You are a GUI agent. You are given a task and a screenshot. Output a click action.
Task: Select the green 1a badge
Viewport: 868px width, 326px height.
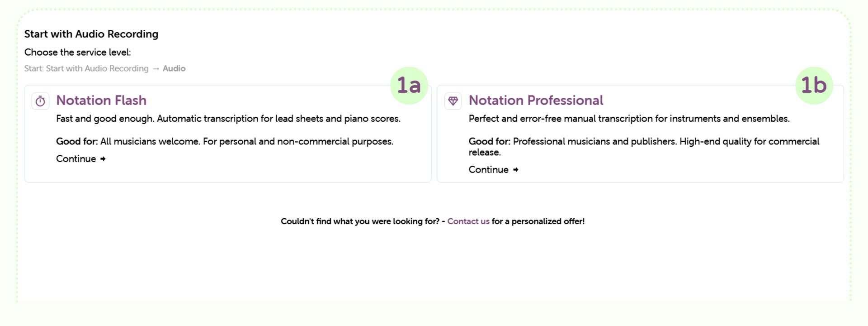[409, 85]
